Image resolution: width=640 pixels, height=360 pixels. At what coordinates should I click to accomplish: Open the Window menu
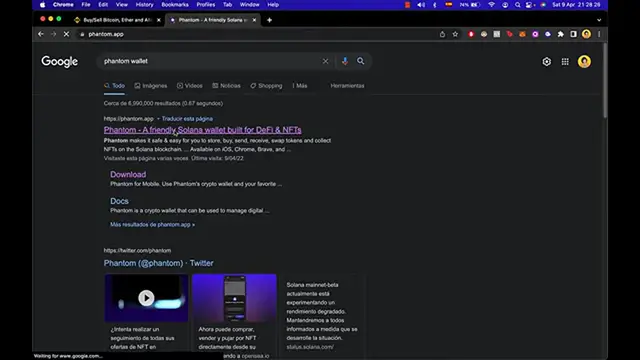[249, 5]
